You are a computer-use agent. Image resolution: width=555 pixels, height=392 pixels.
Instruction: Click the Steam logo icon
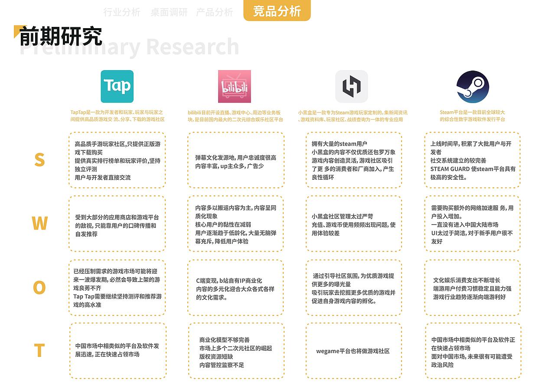point(473,87)
